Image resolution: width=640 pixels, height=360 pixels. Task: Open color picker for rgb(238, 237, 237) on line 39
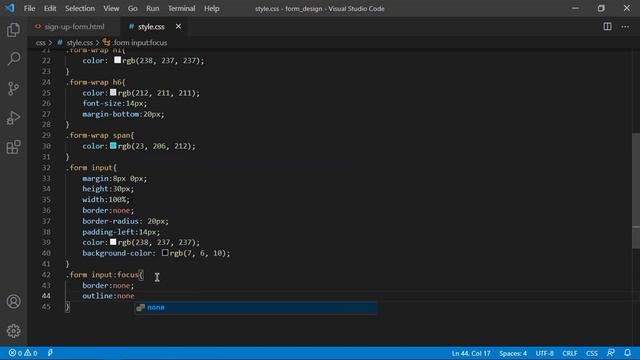[x=113, y=242]
